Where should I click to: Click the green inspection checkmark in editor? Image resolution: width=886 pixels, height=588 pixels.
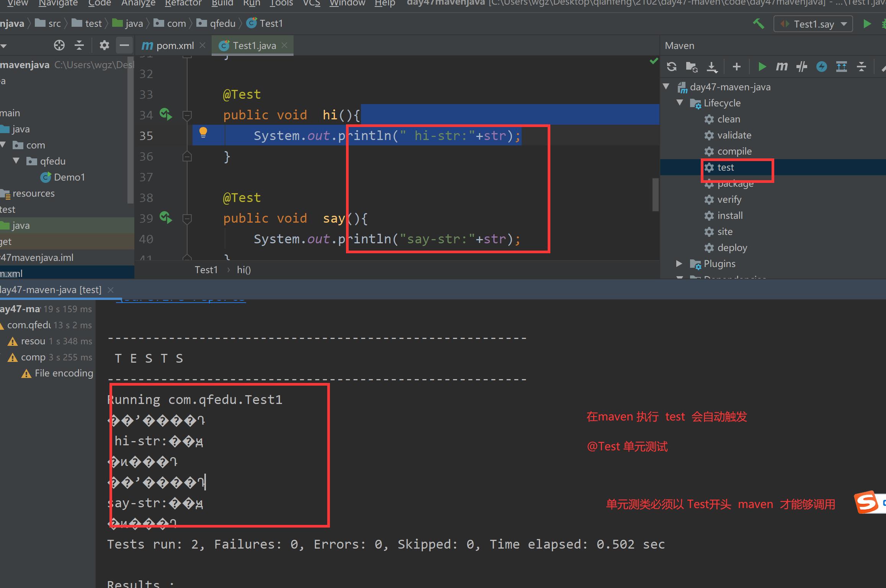pos(654,61)
